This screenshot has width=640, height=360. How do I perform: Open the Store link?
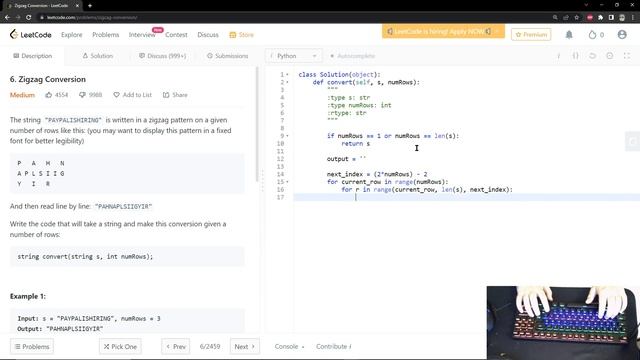(x=241, y=35)
